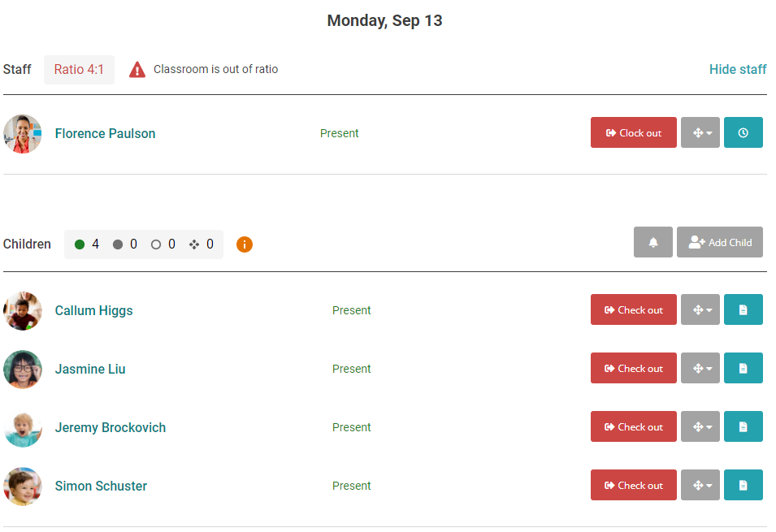Click Jasmine Liu's profile photo

[x=23, y=370]
